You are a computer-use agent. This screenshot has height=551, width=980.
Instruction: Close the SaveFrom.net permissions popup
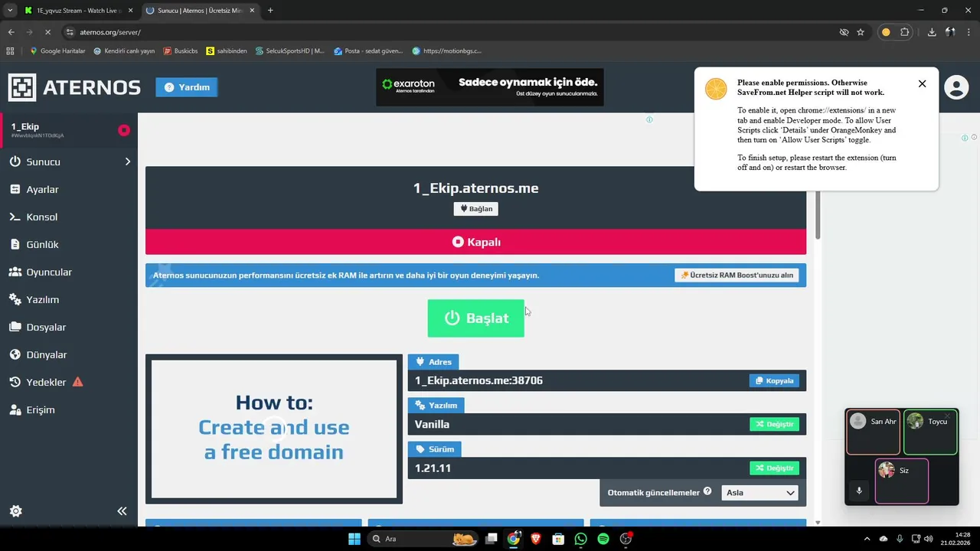(922, 83)
